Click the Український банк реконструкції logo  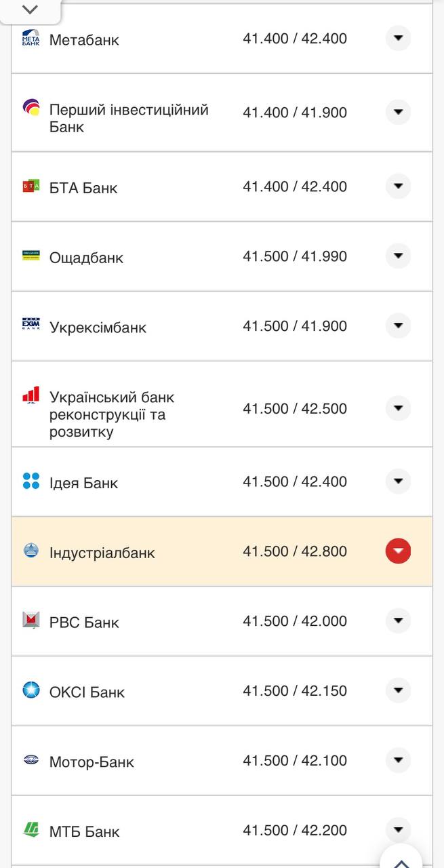point(31,395)
